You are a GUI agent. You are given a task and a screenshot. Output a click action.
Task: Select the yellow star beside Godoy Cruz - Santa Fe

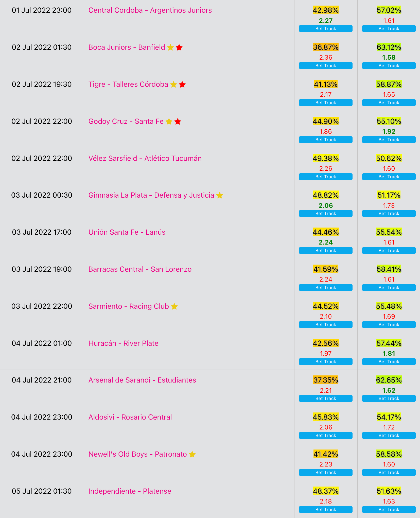click(169, 122)
